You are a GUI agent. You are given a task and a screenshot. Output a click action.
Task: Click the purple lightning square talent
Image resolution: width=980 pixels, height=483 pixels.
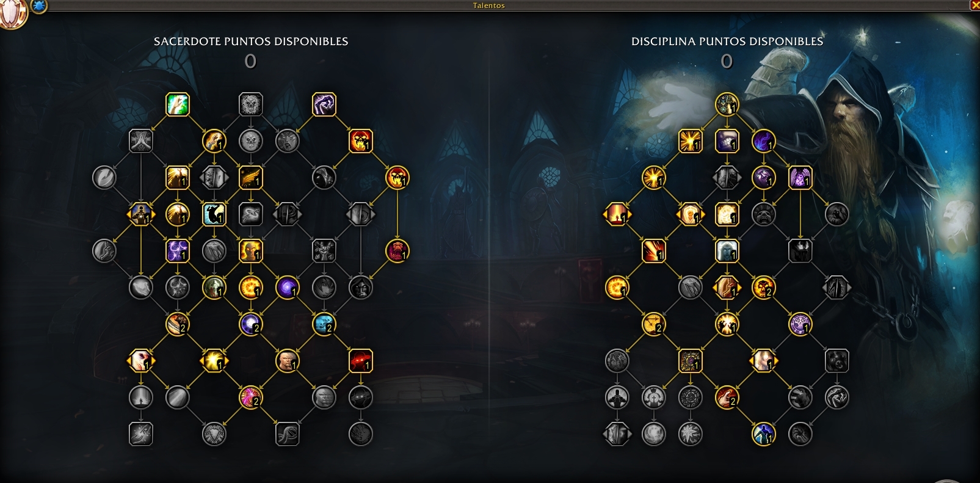178,251
